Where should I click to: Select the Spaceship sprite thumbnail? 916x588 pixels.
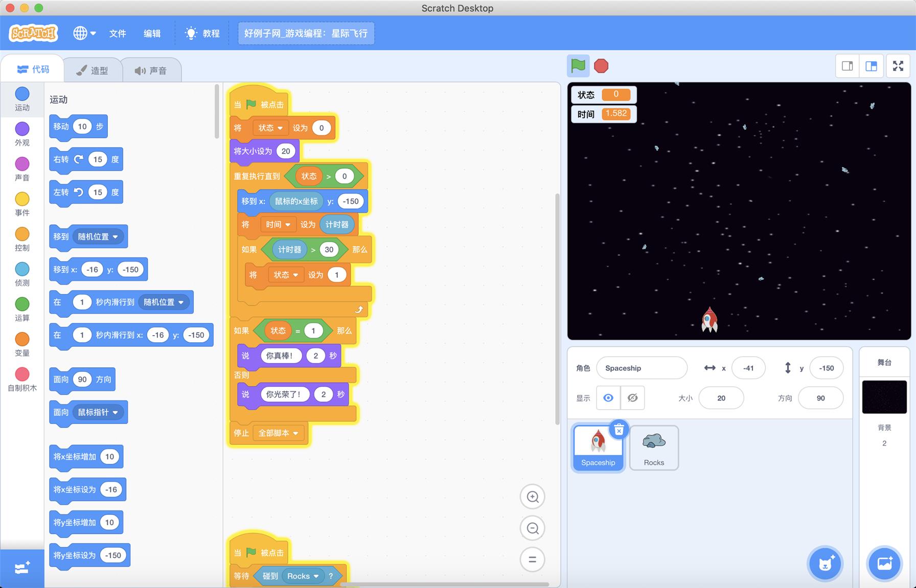[598, 448]
